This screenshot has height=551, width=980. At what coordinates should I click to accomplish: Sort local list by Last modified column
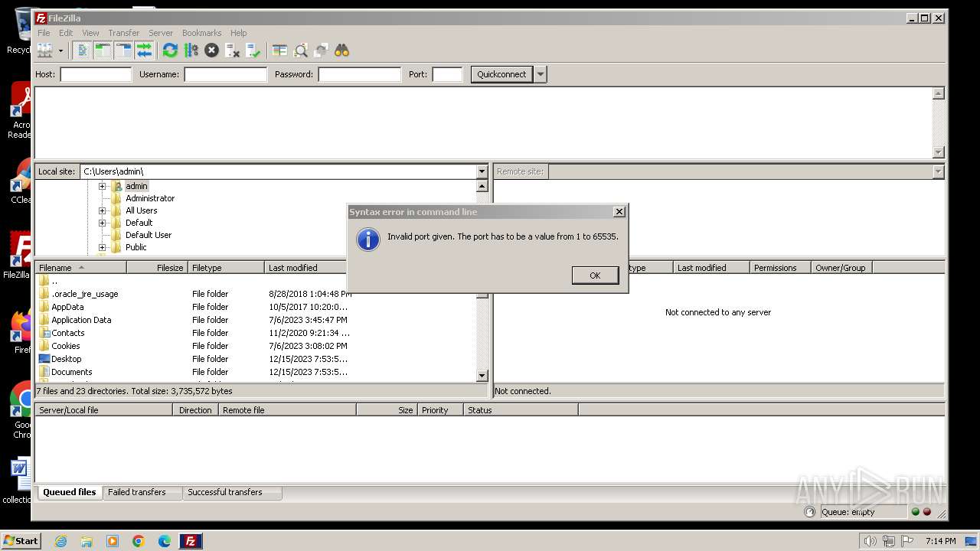[x=305, y=268]
